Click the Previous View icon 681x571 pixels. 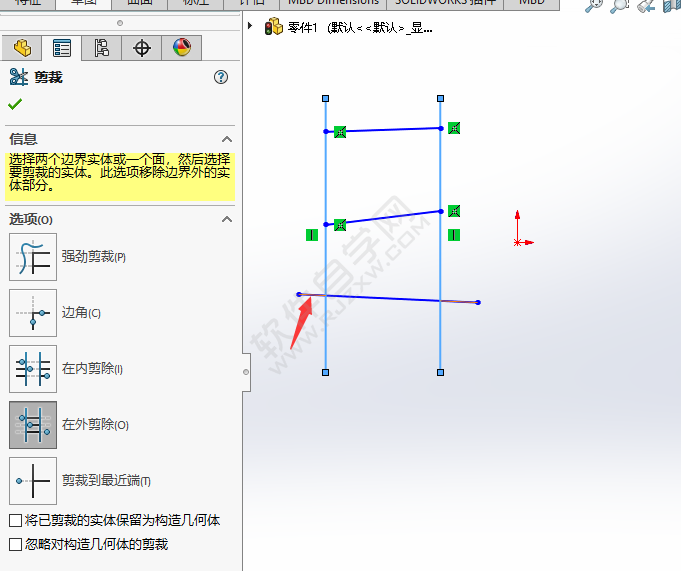tap(645, 6)
